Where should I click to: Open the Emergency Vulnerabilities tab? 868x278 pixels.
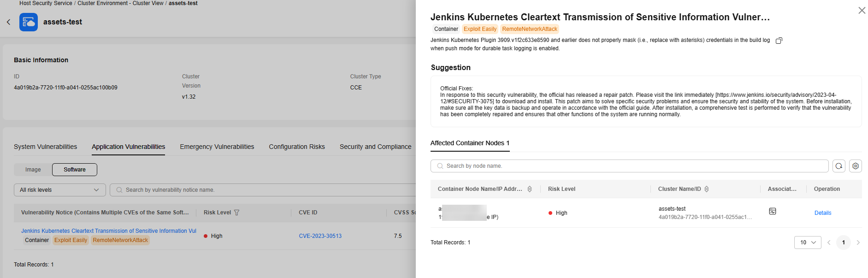(217, 147)
